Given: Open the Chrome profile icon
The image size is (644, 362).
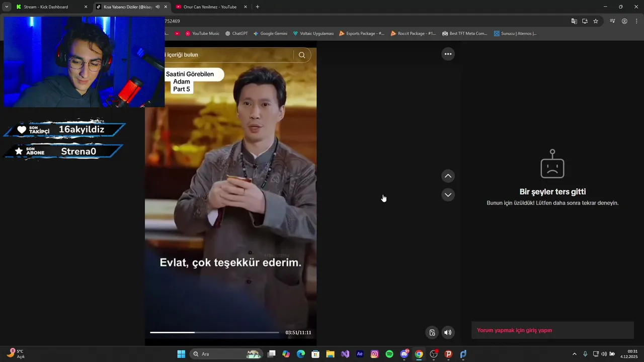Looking at the screenshot, I should click(624, 21).
